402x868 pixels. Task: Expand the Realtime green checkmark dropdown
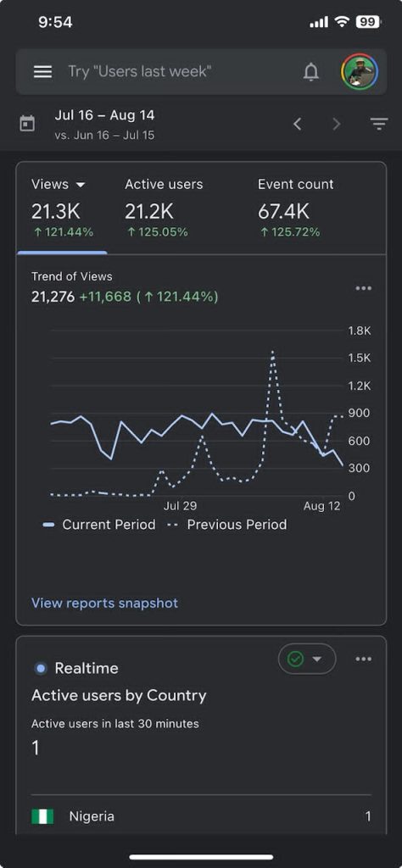click(x=307, y=659)
